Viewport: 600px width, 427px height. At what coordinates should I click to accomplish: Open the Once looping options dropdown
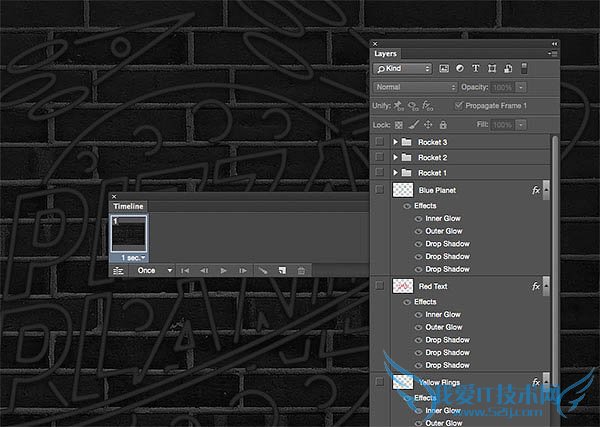tap(155, 270)
